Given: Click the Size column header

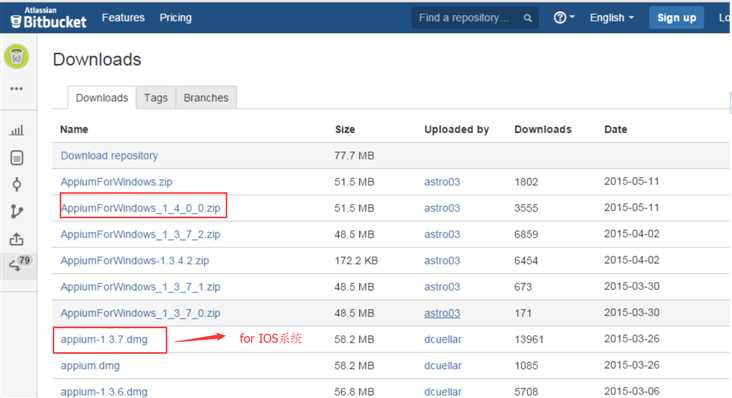Looking at the screenshot, I should pos(345,129).
